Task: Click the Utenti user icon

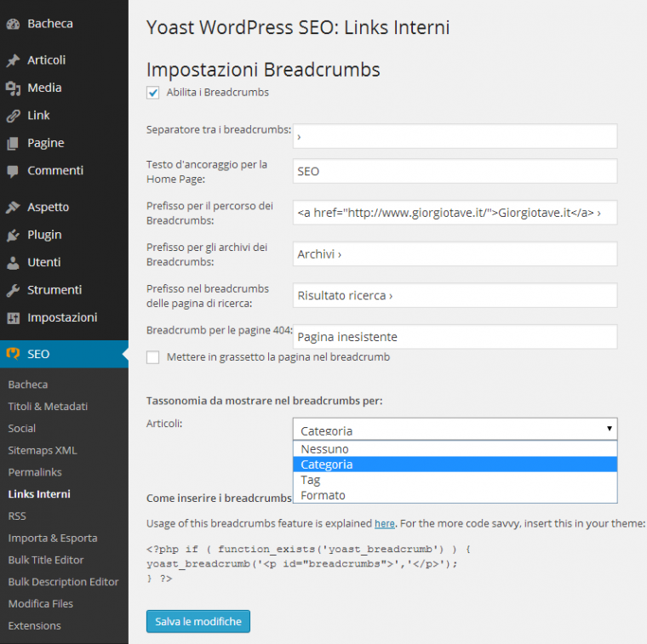Action: (14, 263)
